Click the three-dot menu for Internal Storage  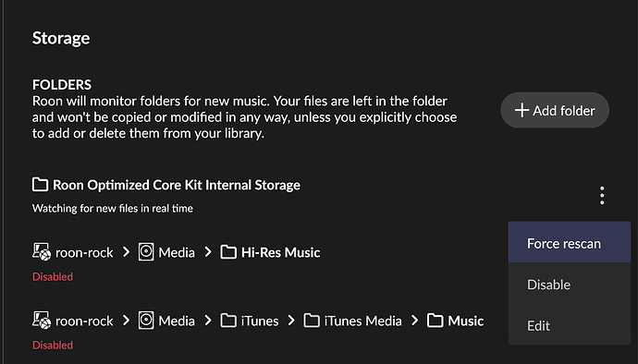click(602, 196)
